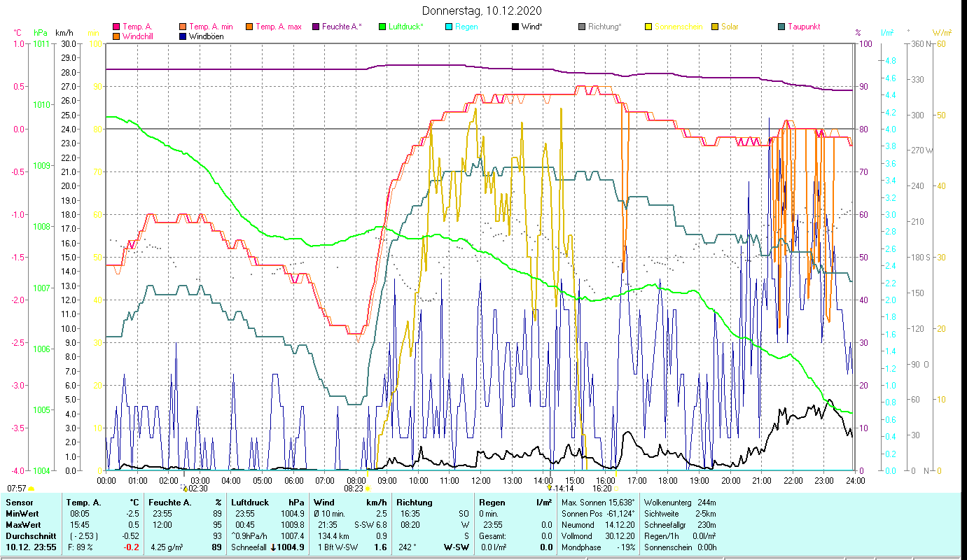The image size is (967, 560).
Task: Click the average pressure value 1007.4
Action: (293, 536)
